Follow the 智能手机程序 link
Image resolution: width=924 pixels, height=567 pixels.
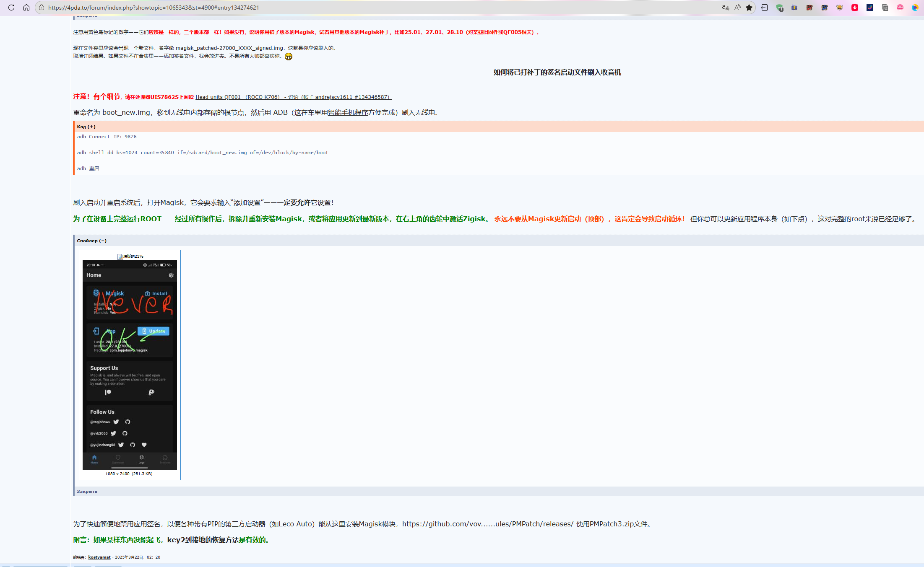(348, 113)
